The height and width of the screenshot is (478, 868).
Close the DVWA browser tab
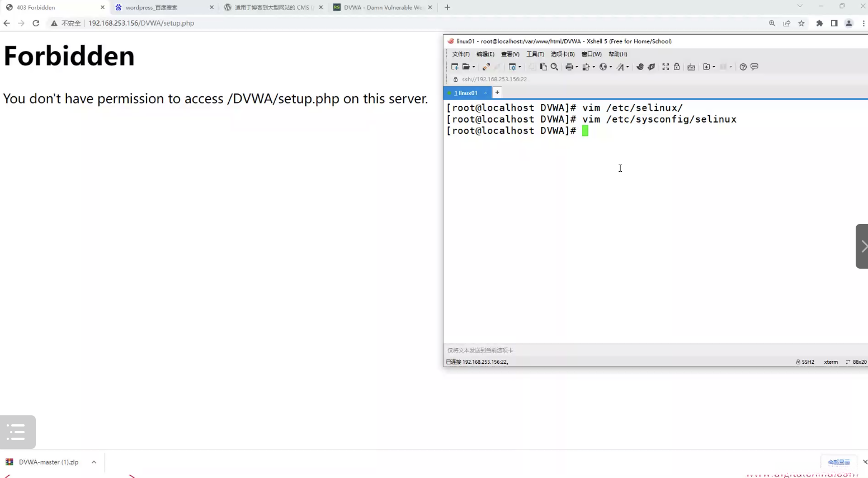pos(430,7)
